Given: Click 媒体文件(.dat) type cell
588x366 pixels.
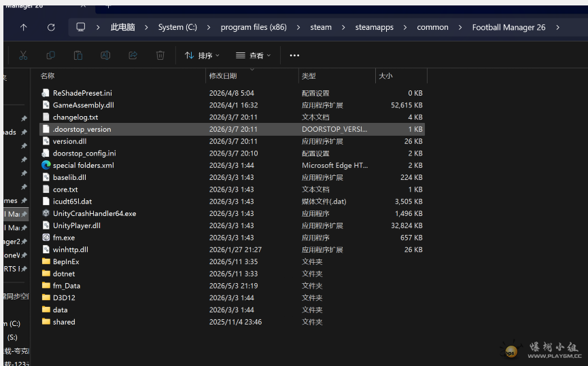Looking at the screenshot, I should pyautogui.click(x=324, y=202).
